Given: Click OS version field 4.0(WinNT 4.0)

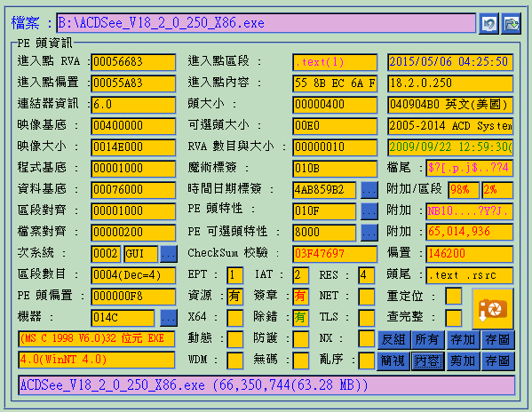Looking at the screenshot, I should click(97, 360).
